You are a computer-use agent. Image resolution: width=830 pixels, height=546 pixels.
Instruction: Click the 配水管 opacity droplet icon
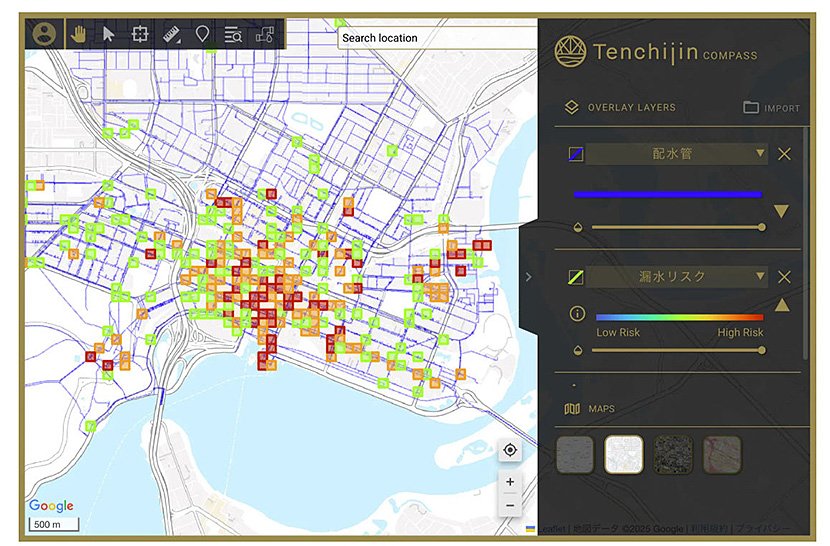click(578, 228)
